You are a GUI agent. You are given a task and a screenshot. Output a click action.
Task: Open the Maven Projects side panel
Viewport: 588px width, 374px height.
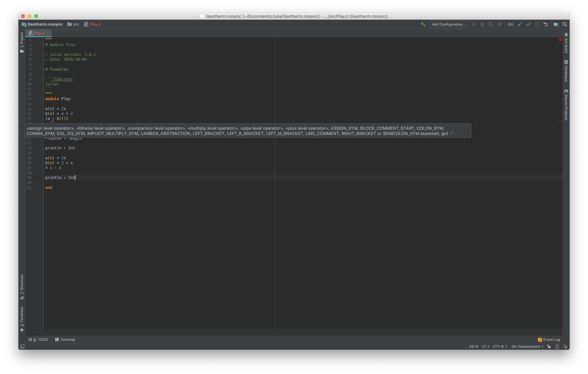click(x=566, y=105)
